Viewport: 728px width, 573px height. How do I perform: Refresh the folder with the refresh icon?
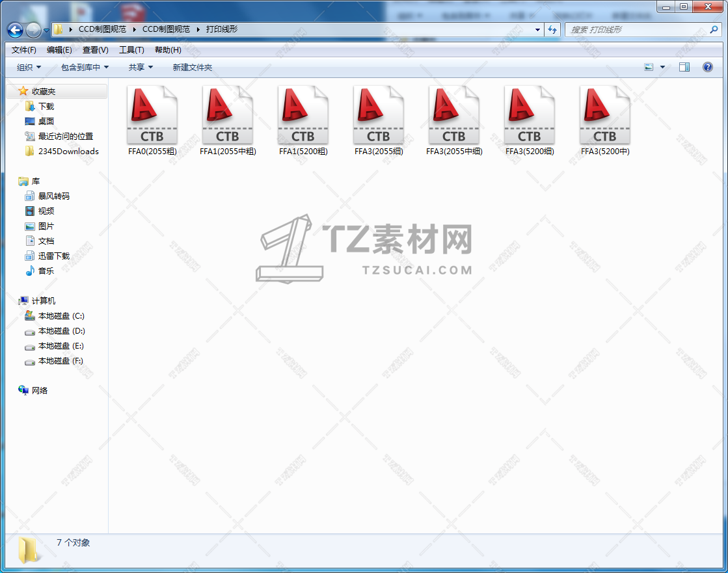(552, 30)
